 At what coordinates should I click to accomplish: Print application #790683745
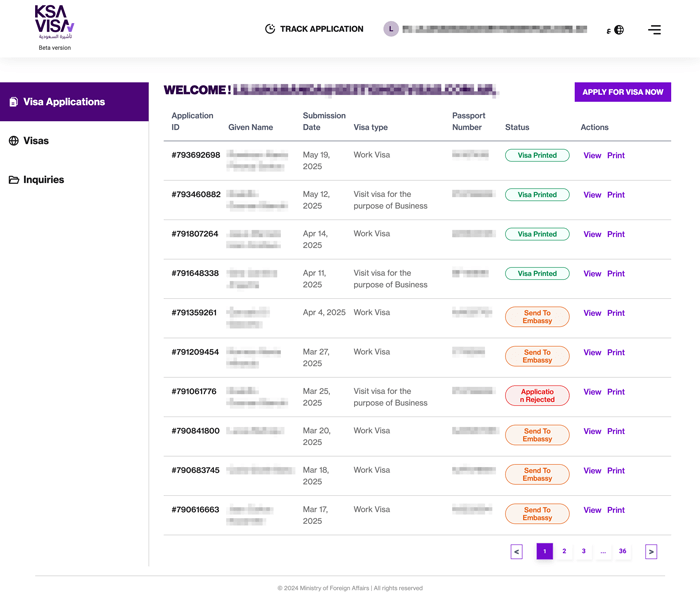pyautogui.click(x=616, y=471)
